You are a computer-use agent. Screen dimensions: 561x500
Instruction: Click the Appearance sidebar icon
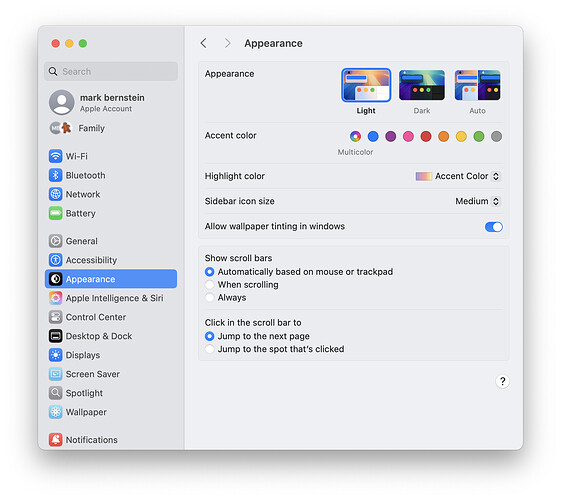tap(55, 279)
